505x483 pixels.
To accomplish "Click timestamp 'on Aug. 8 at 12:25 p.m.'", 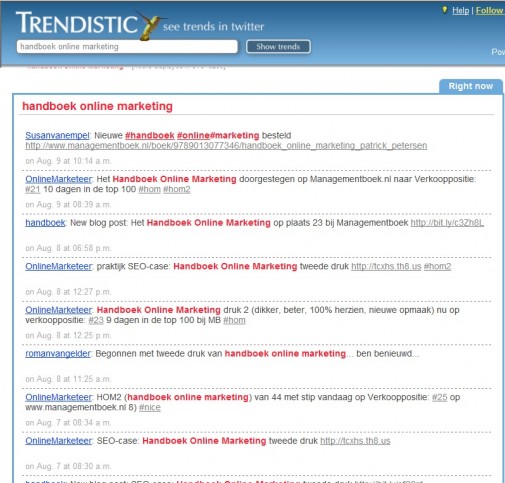I will click(x=68, y=336).
